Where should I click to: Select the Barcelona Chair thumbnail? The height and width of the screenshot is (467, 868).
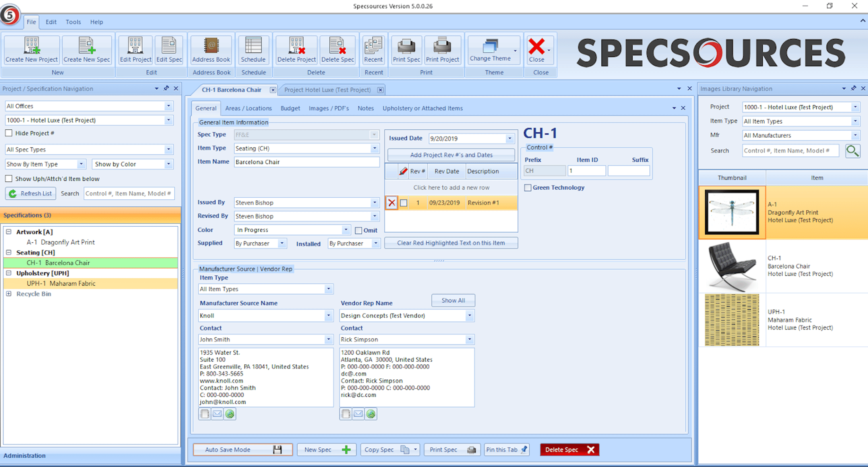click(732, 267)
